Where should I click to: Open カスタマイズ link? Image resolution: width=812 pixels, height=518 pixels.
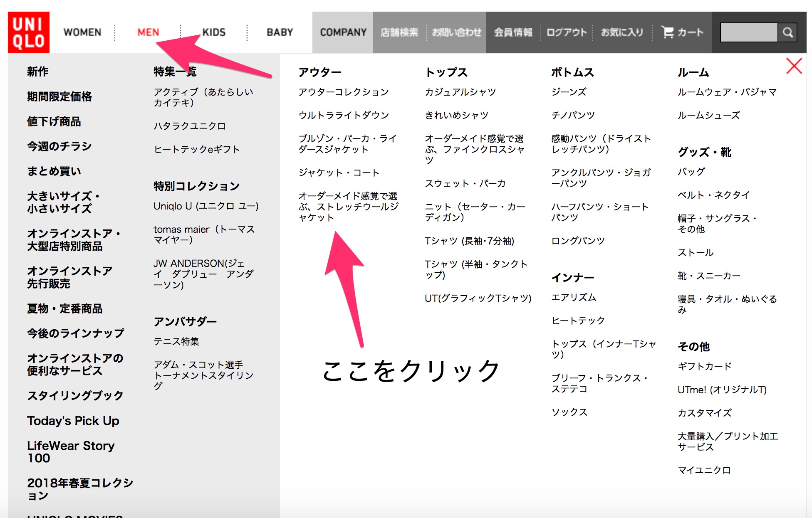pos(705,413)
